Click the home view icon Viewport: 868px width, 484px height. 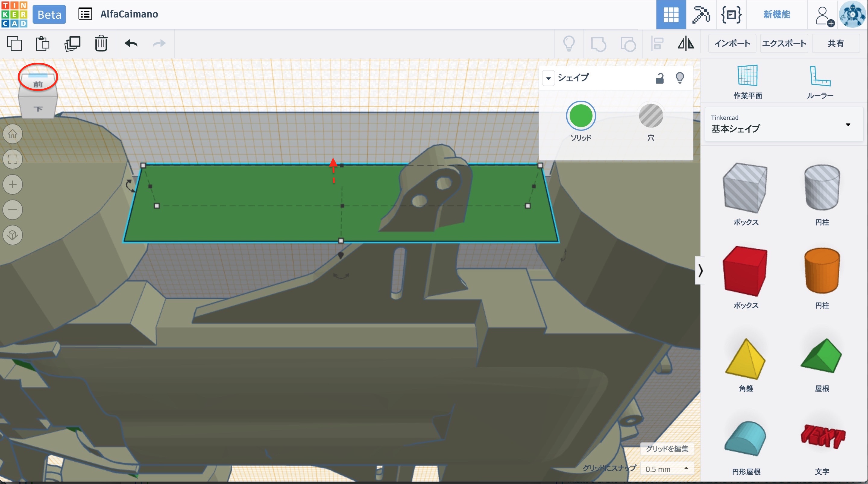pyautogui.click(x=13, y=134)
